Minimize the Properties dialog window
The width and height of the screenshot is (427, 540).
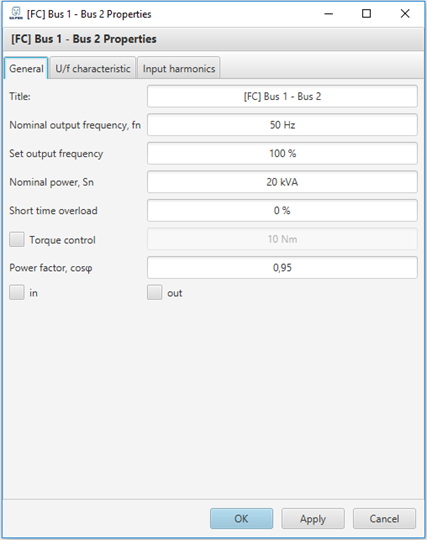pos(329,14)
